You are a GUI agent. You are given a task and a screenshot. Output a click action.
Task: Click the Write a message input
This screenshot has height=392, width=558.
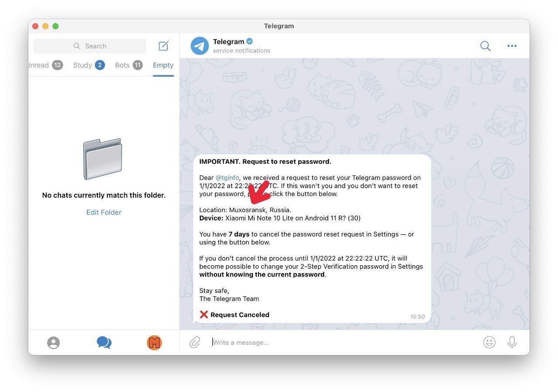[342, 342]
